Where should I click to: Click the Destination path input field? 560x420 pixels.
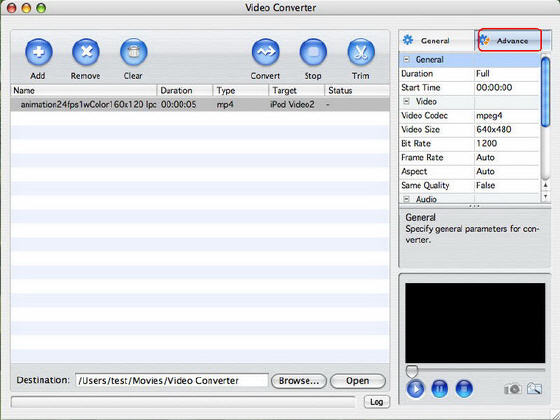coord(171,380)
